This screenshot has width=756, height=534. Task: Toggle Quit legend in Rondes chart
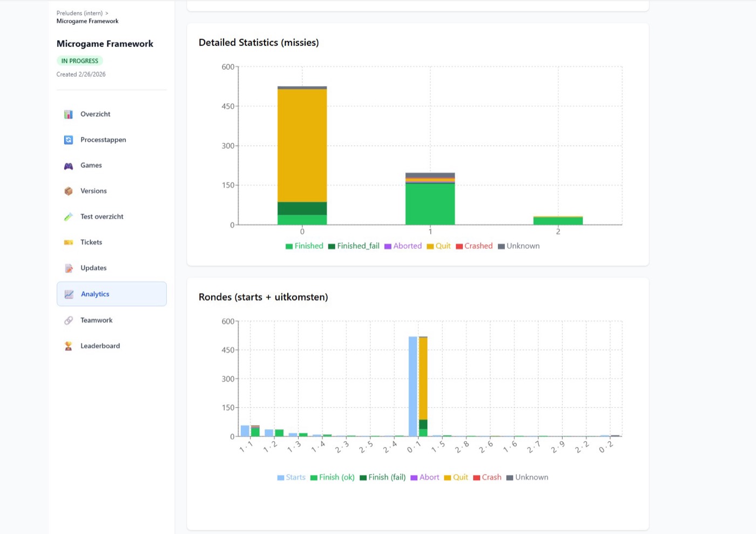coord(456,477)
